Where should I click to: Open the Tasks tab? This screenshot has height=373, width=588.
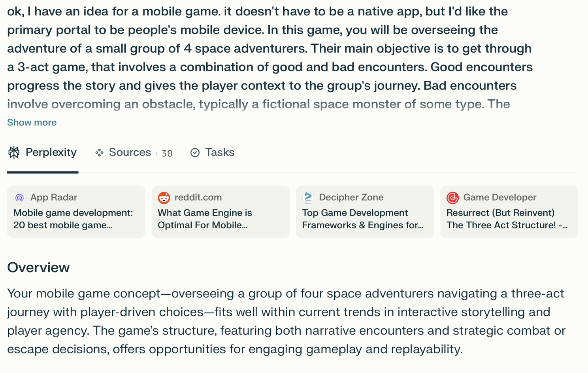213,153
